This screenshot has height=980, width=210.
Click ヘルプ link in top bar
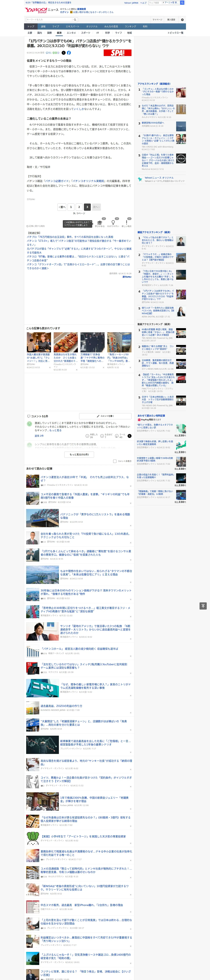click(143, 3)
